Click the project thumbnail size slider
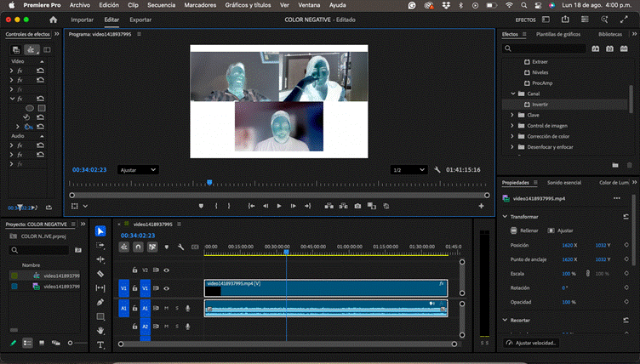This screenshot has width=640, height=364. pos(70,344)
